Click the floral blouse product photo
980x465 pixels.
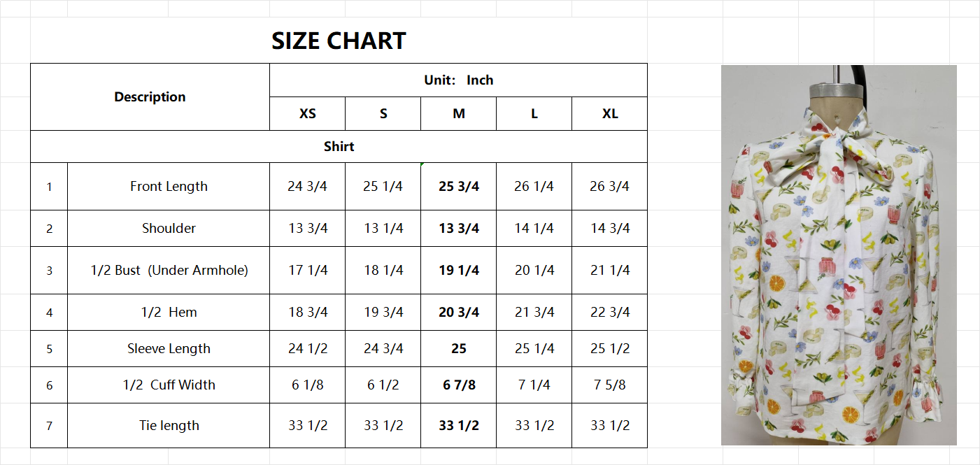[838, 255]
